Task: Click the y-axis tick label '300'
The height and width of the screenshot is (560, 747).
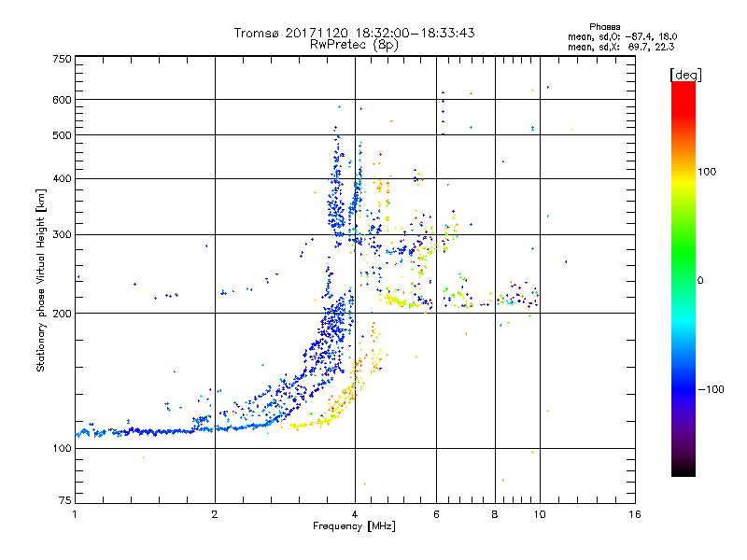Action: (x=63, y=235)
